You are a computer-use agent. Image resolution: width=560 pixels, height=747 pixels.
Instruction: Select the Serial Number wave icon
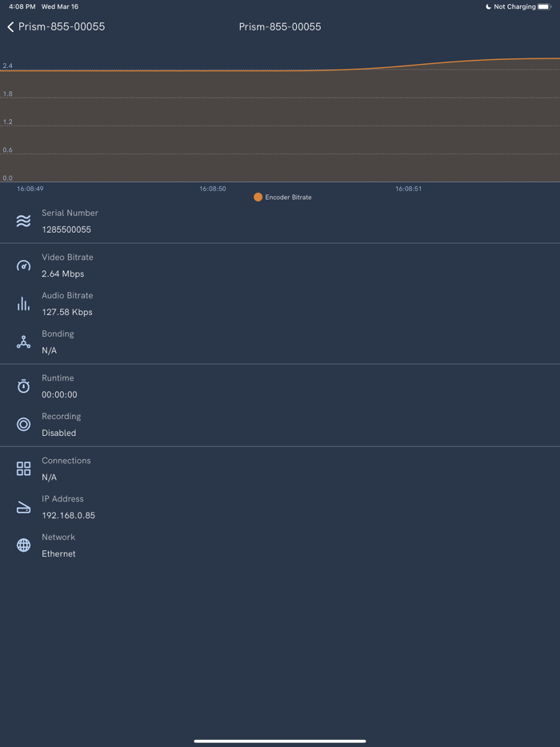click(x=23, y=221)
